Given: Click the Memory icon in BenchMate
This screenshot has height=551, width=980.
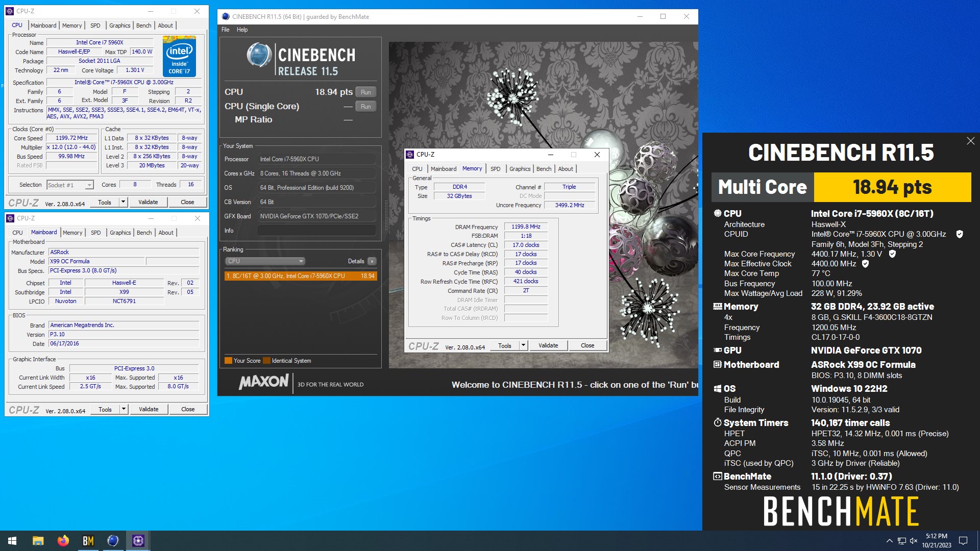Looking at the screenshot, I should 718,307.
